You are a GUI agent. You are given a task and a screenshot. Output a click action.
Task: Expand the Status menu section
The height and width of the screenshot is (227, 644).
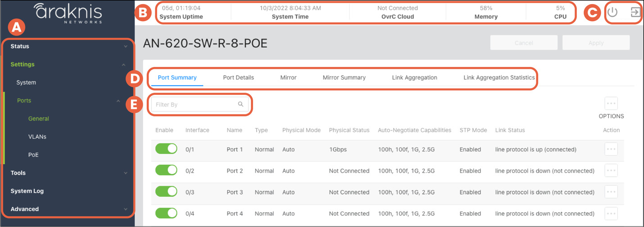coord(68,46)
